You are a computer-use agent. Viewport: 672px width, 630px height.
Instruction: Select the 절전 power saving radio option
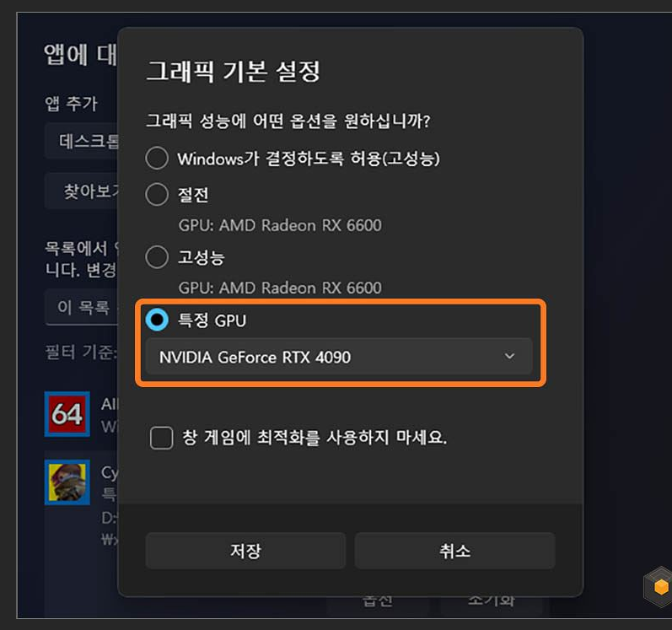click(x=157, y=195)
